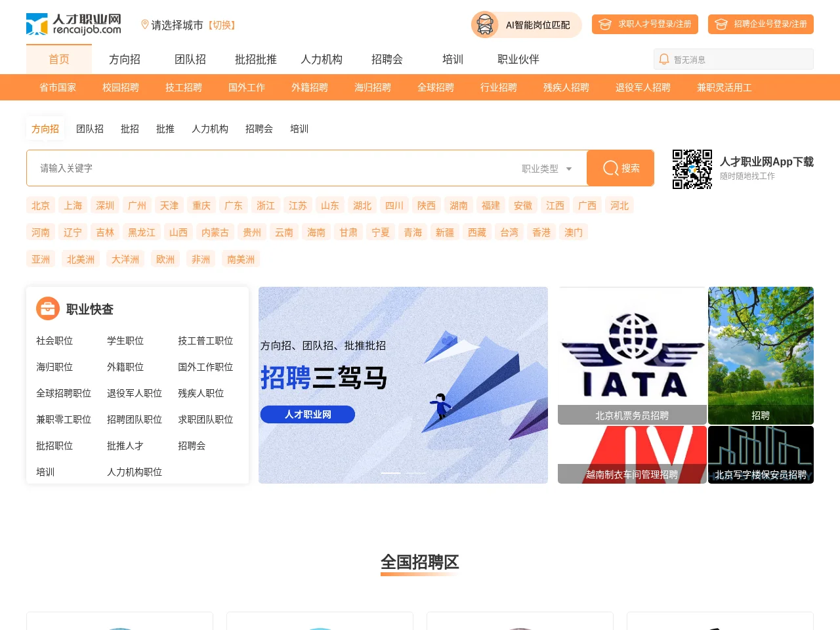
Task: Click 求职人才号登录/注册 button
Action: 645,24
